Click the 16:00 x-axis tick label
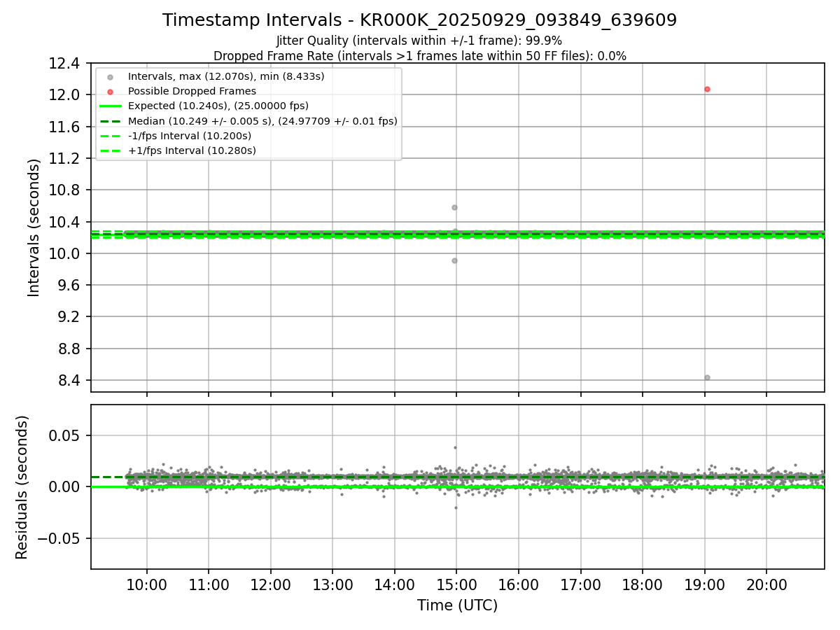Screen dimensions: 840x630 click(518, 584)
